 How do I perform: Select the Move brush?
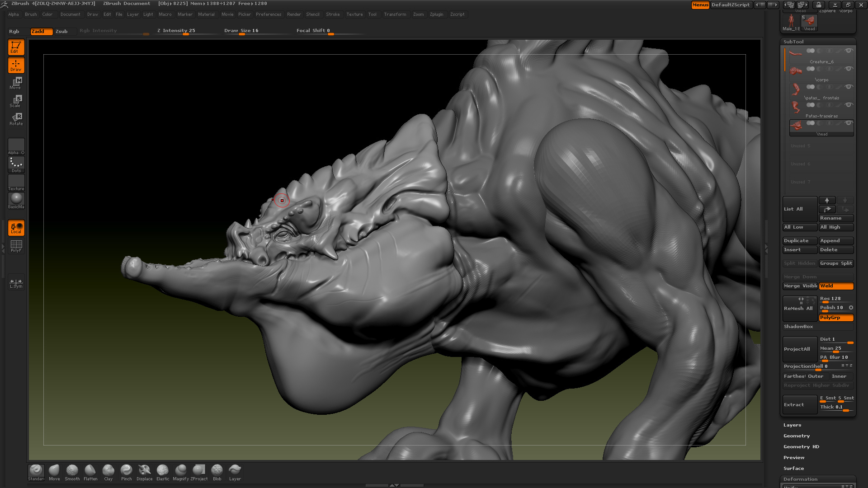tap(54, 472)
